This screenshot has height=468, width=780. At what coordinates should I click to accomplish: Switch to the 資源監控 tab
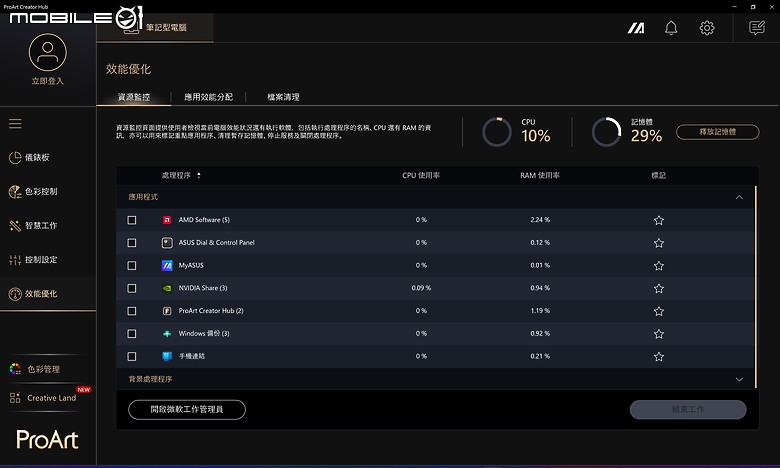pos(134,97)
